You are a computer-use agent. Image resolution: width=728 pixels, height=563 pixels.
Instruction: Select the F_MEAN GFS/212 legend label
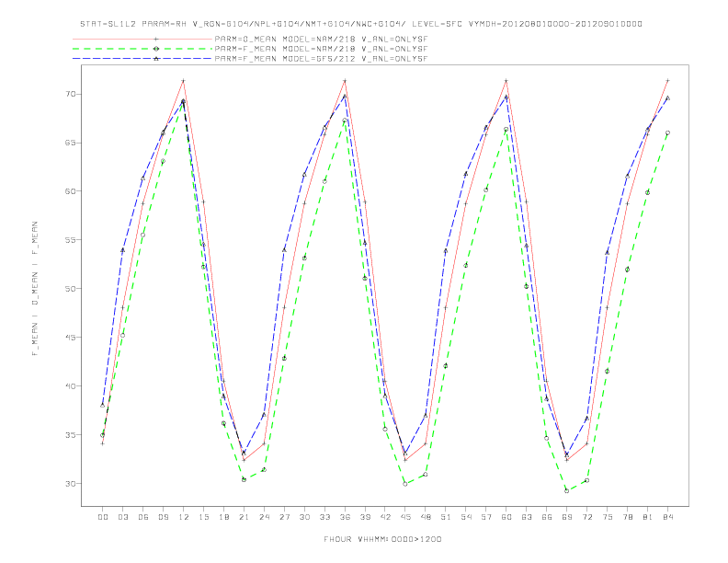321,59
